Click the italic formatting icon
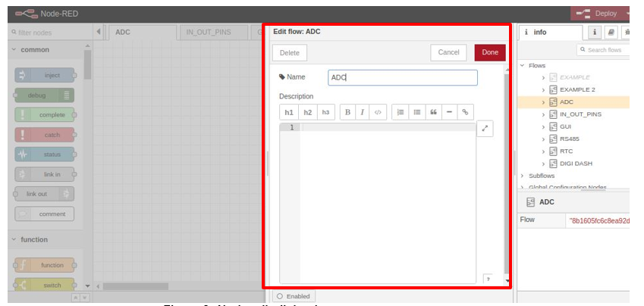Screen dimensions: 644x306 362,112
